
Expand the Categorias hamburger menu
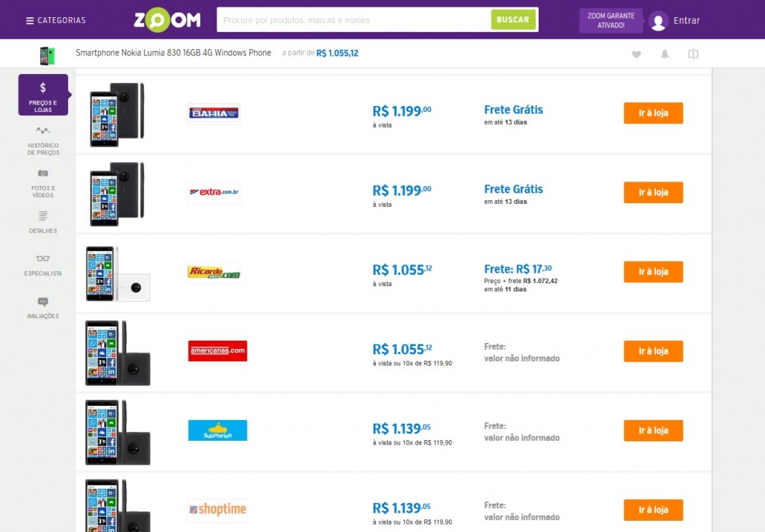tap(55, 20)
